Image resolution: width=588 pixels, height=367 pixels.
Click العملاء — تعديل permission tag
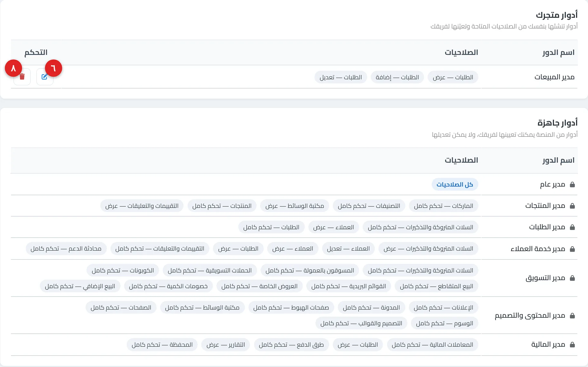[348, 249]
